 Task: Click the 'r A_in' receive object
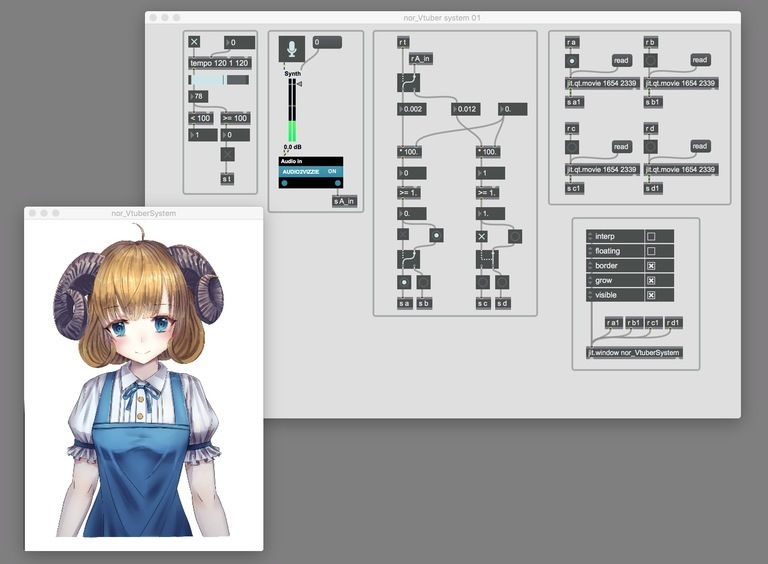(x=421, y=59)
